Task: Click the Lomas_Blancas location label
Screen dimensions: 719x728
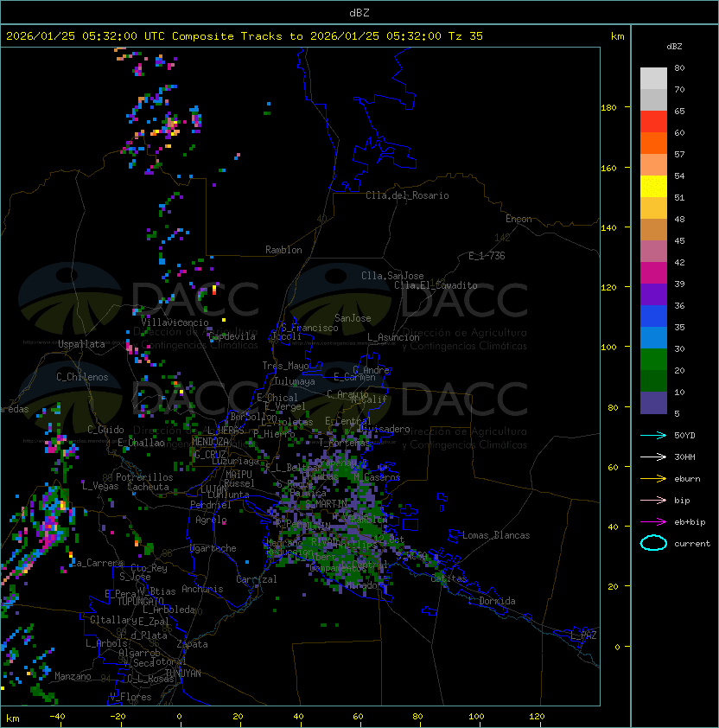Action: pyautogui.click(x=496, y=535)
